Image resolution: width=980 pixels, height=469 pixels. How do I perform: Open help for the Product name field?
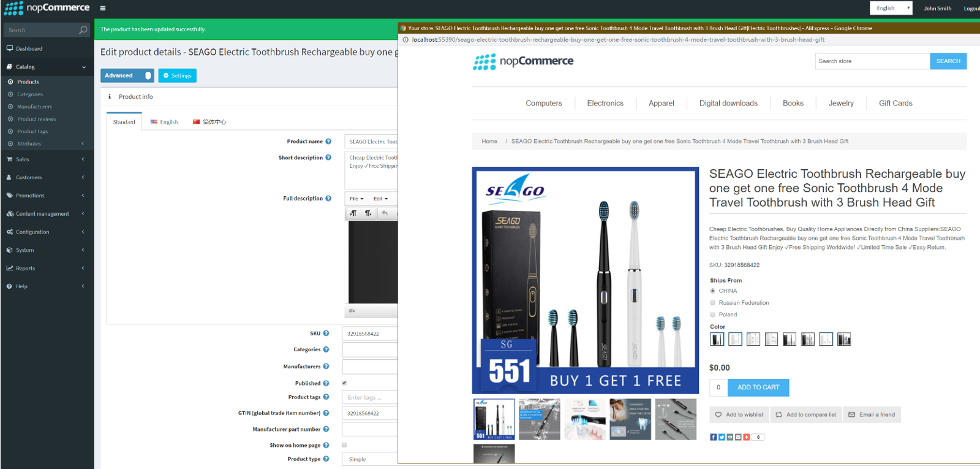(x=328, y=142)
